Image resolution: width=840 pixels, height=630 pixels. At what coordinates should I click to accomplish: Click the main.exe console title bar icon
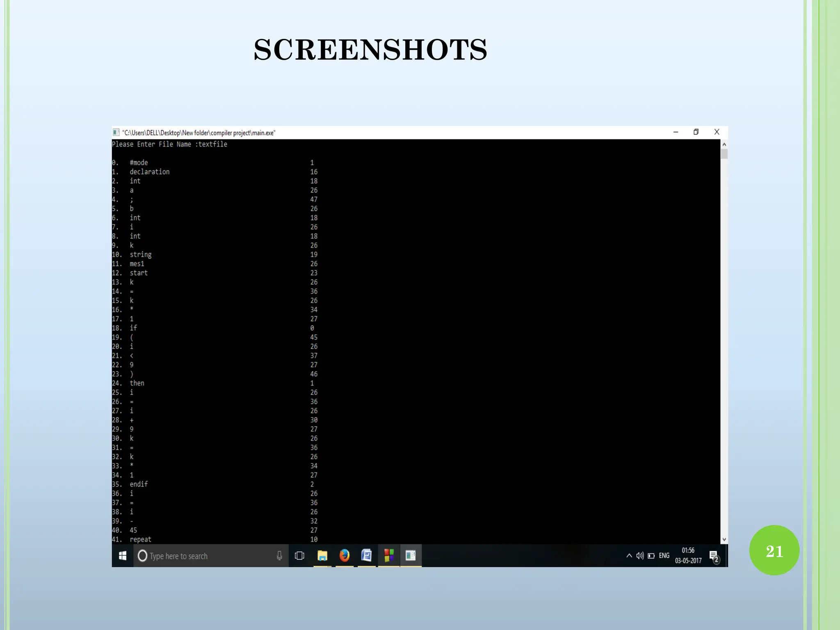(x=116, y=132)
